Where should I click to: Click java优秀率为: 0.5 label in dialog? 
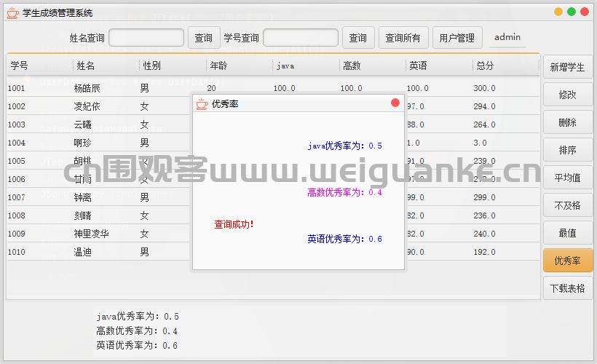pyautogui.click(x=345, y=146)
